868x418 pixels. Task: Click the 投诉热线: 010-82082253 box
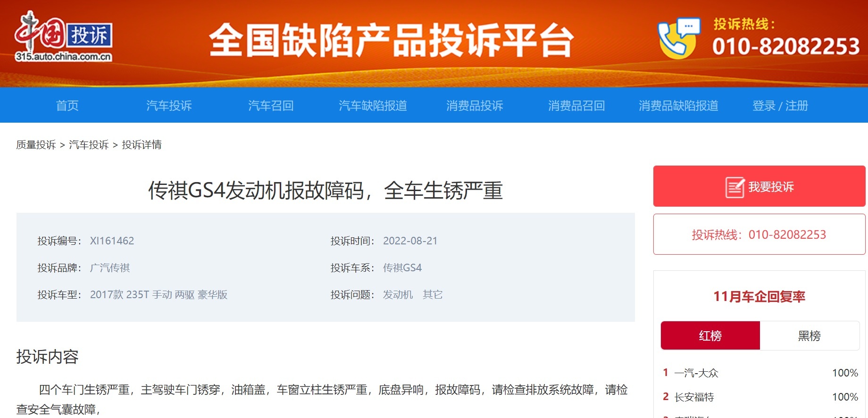[759, 234]
